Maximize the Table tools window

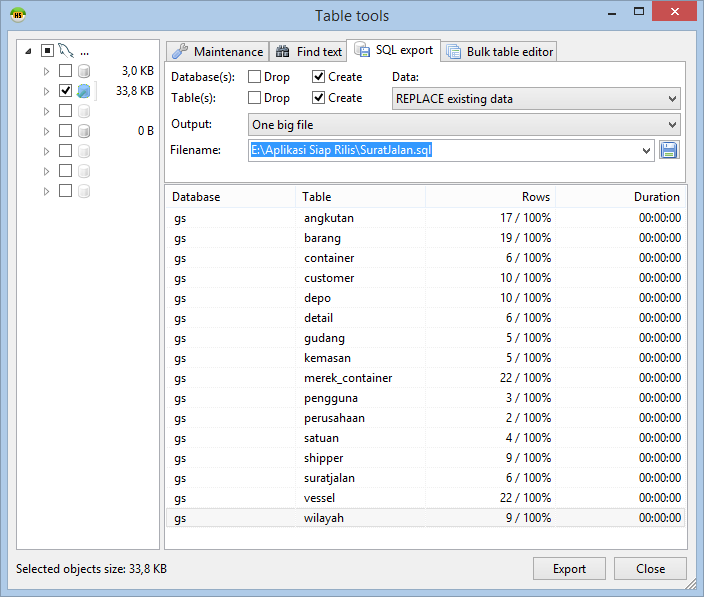tap(639, 12)
